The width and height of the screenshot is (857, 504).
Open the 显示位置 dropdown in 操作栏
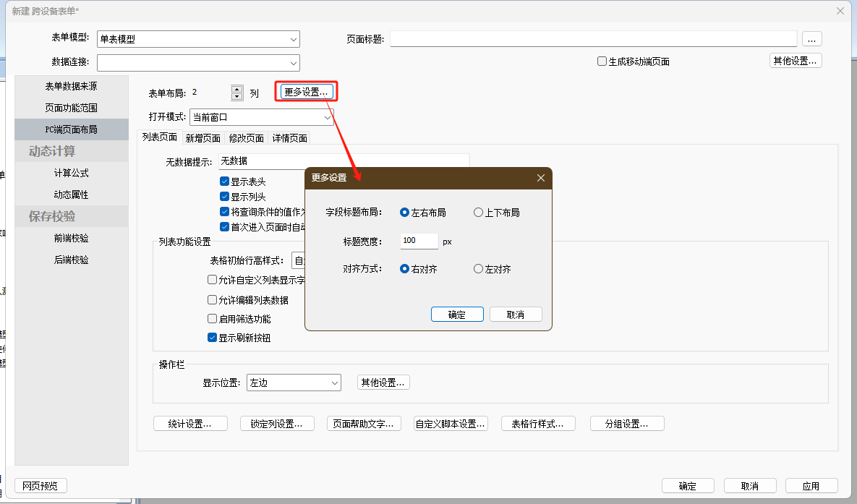click(x=334, y=383)
